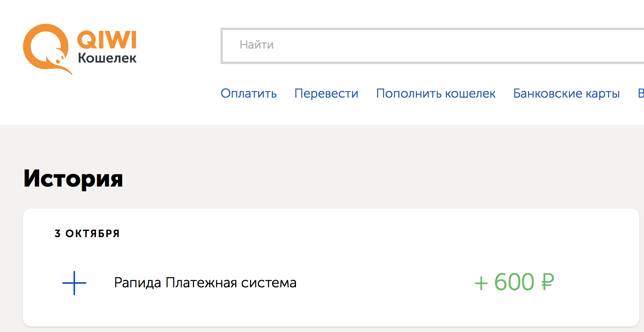Viewport: 644px width, 332px height.
Task: Open the Рапида Платежная система transaction
Action: (205, 283)
